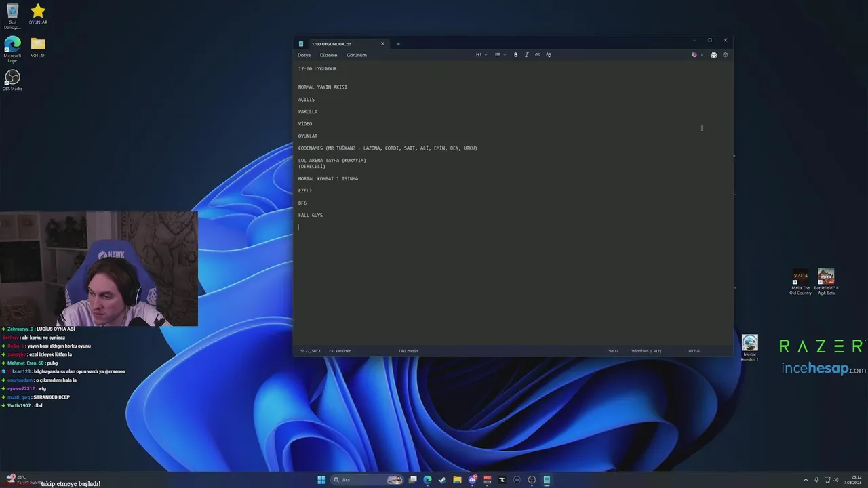The image size is (868, 488).
Task: Open the Görünüm menu
Action: point(357,55)
